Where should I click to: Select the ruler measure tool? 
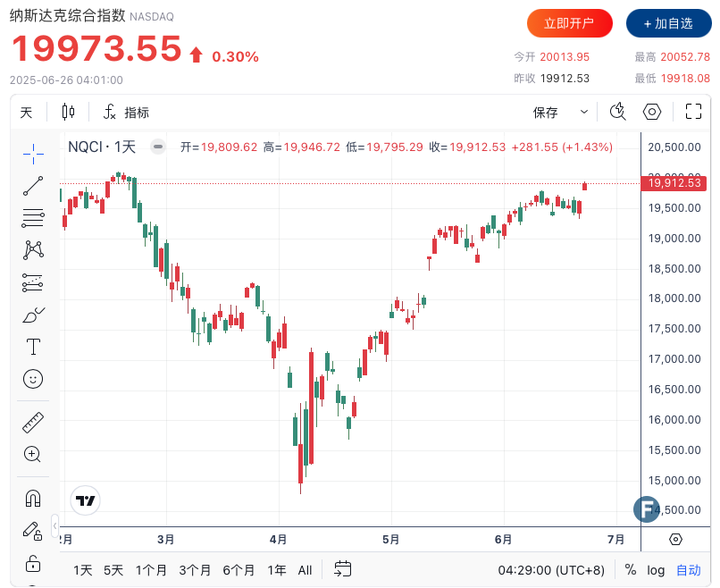pos(33,422)
